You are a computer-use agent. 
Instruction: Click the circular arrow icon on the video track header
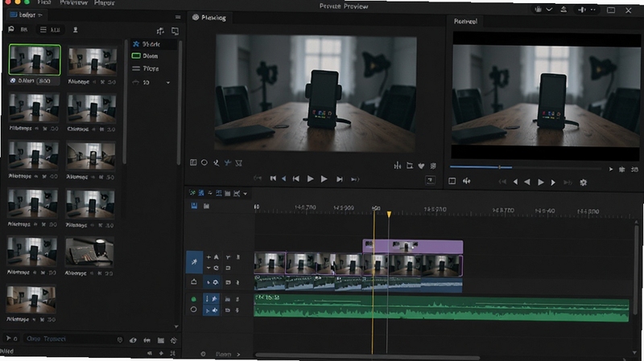click(216, 268)
